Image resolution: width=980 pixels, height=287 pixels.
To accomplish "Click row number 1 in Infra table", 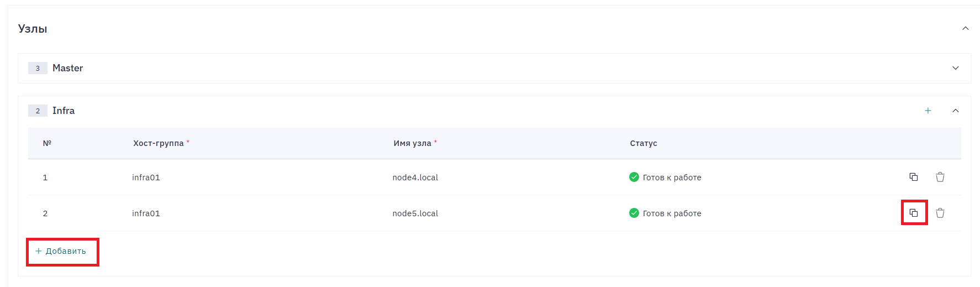I will [45, 178].
